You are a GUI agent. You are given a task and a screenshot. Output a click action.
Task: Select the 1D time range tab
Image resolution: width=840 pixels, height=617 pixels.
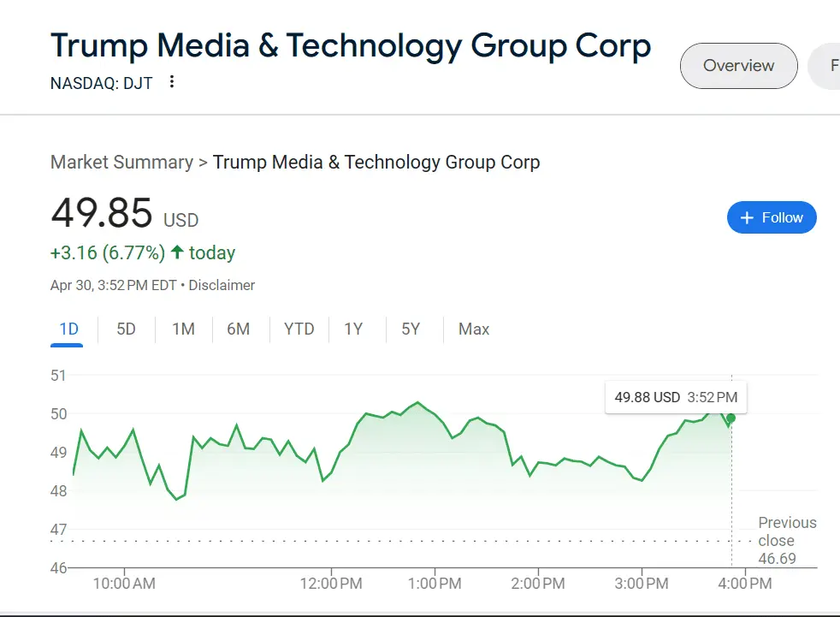click(x=68, y=329)
